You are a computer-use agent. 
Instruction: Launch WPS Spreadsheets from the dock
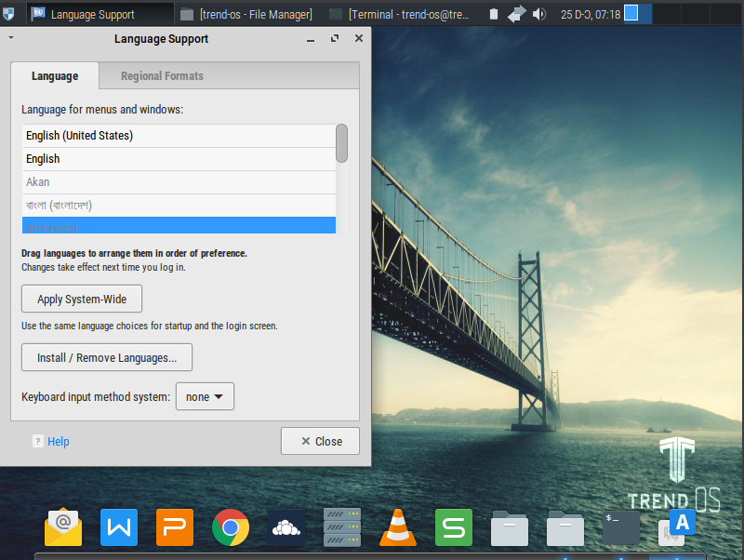click(x=454, y=527)
